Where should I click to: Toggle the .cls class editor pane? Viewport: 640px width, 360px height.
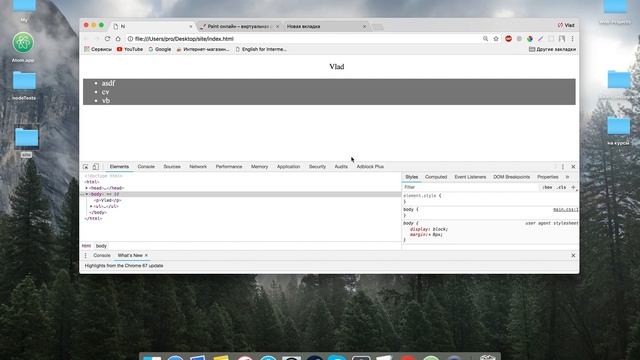562,187
